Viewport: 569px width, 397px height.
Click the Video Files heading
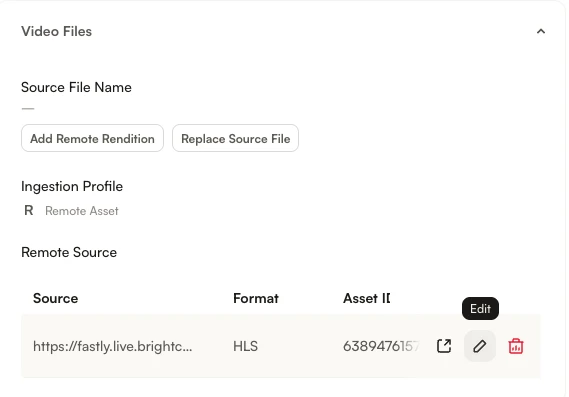pyautogui.click(x=57, y=32)
